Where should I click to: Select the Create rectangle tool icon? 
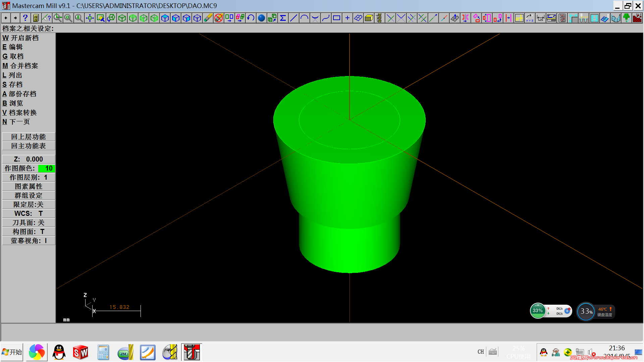(x=336, y=18)
